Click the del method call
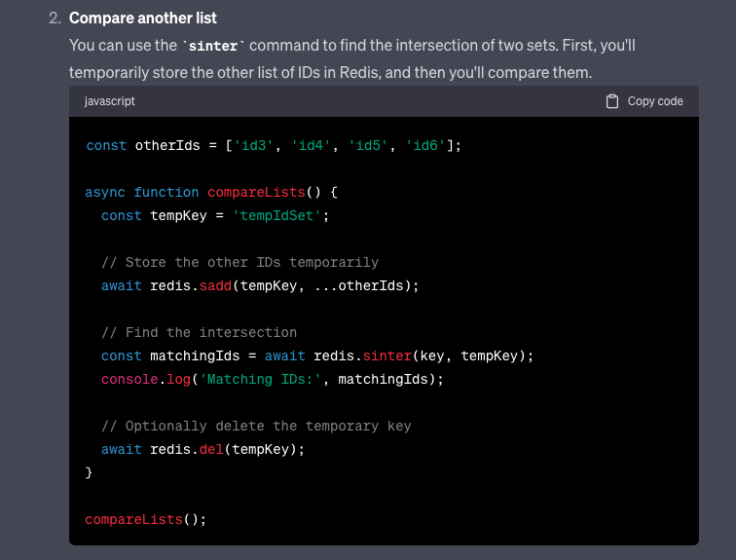Image resolution: width=736 pixels, height=560 pixels. point(211,450)
